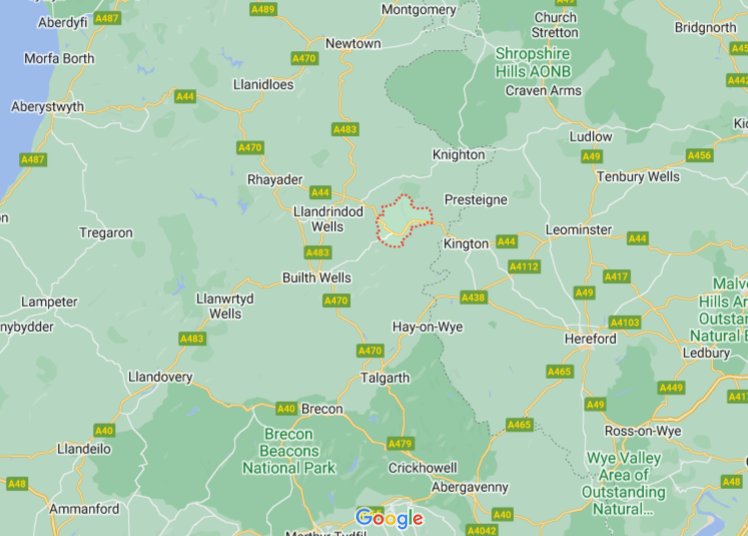Click the A417 road marker
The image size is (748, 536).
click(616, 276)
